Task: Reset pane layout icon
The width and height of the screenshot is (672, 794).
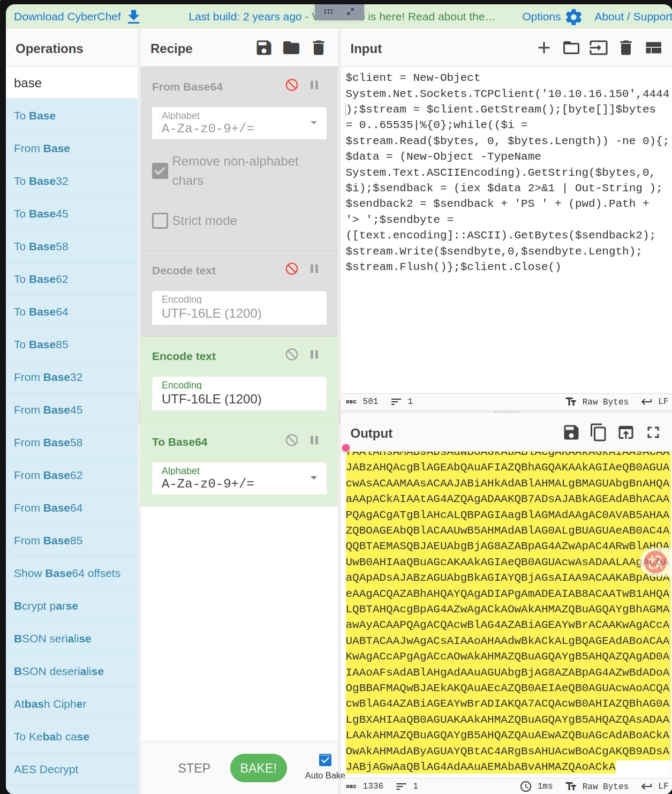Action: tap(654, 48)
